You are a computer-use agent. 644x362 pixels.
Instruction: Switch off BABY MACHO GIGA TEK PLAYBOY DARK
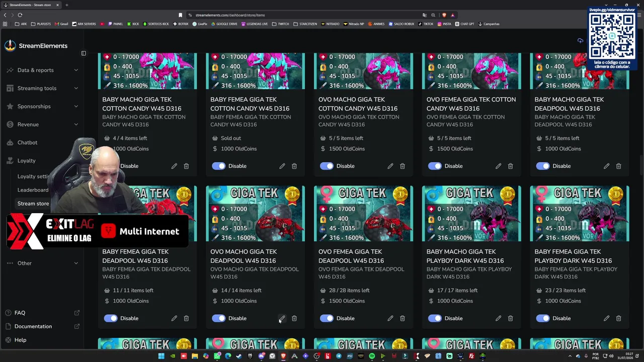tap(435, 318)
